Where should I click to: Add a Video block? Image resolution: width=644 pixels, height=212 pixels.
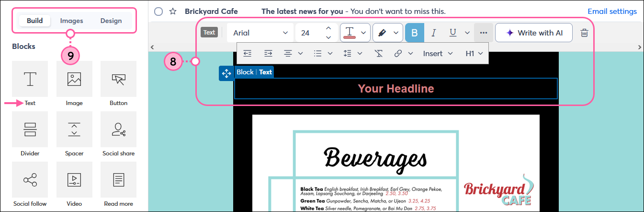(x=74, y=180)
